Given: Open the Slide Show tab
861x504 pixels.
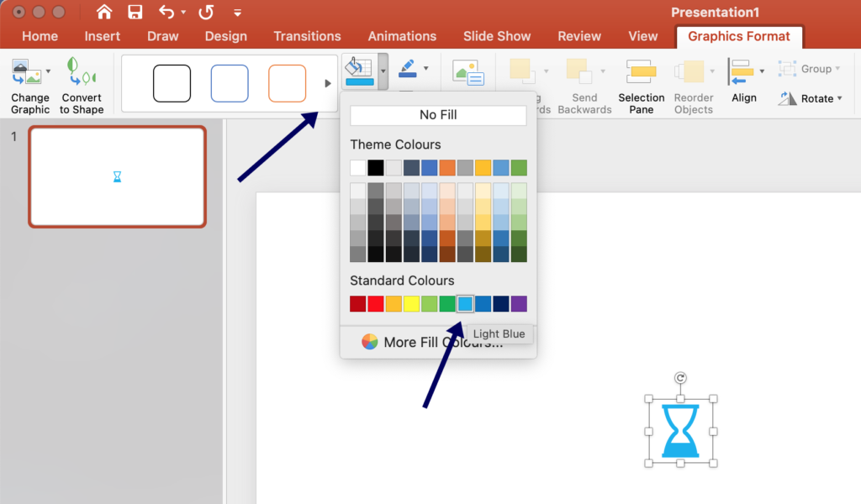Looking at the screenshot, I should [x=496, y=36].
